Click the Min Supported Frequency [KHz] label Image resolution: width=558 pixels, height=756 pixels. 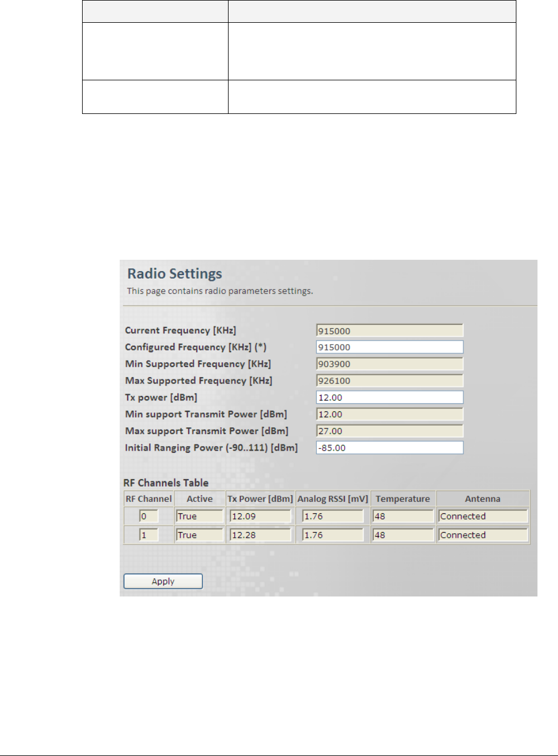click(198, 363)
